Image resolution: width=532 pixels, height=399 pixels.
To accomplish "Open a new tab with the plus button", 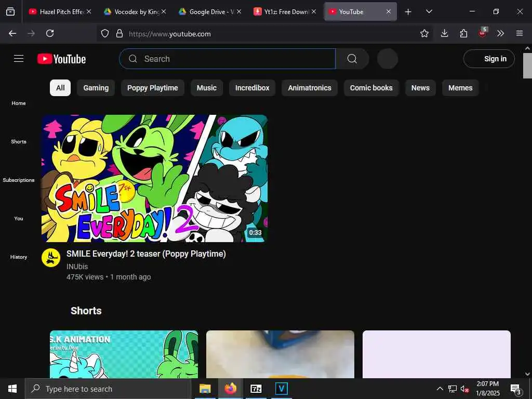I will 408,12.
